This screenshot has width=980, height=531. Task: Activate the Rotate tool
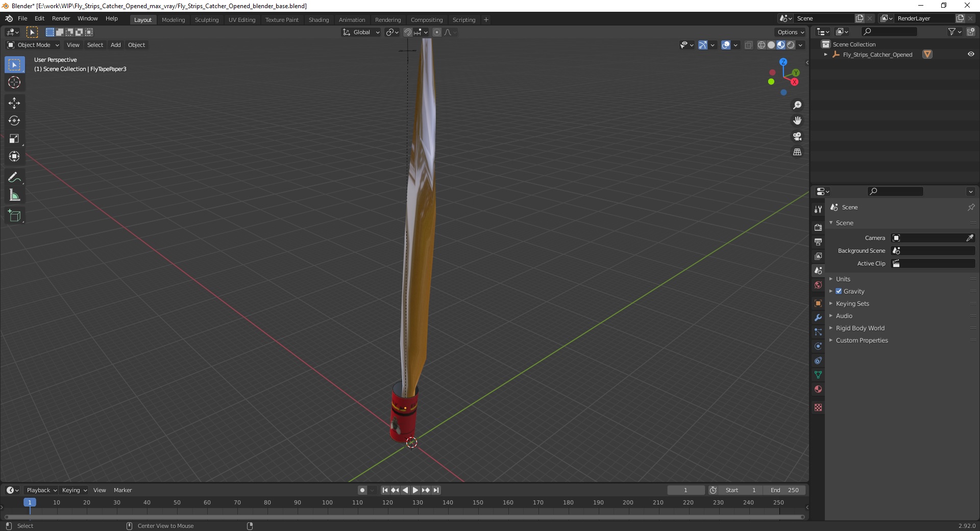pyautogui.click(x=14, y=121)
